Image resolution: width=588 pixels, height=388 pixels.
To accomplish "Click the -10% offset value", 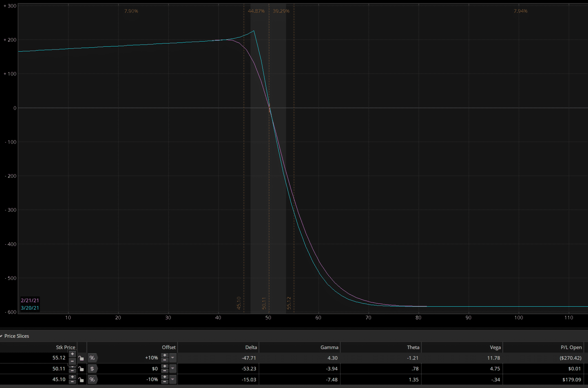I will tap(152, 380).
